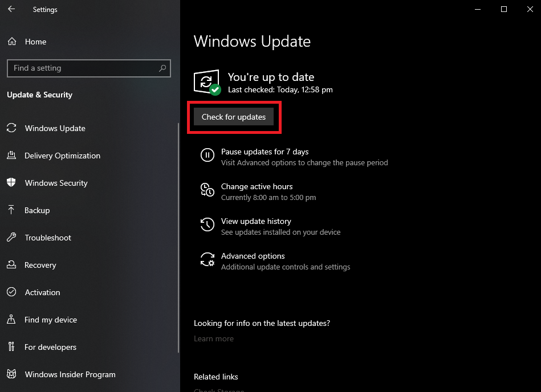Click the back arrow in Settings

11,9
